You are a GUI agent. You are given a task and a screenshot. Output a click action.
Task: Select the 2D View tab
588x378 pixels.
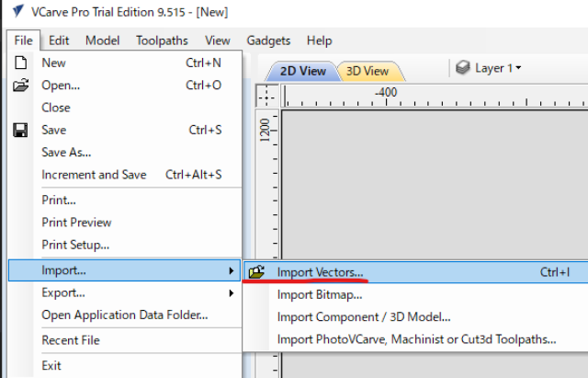pos(302,71)
